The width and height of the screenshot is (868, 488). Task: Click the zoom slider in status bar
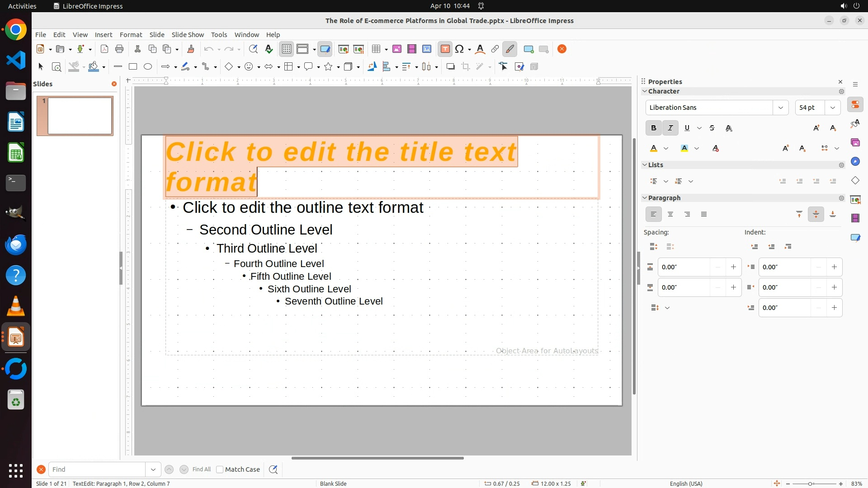coord(810,483)
